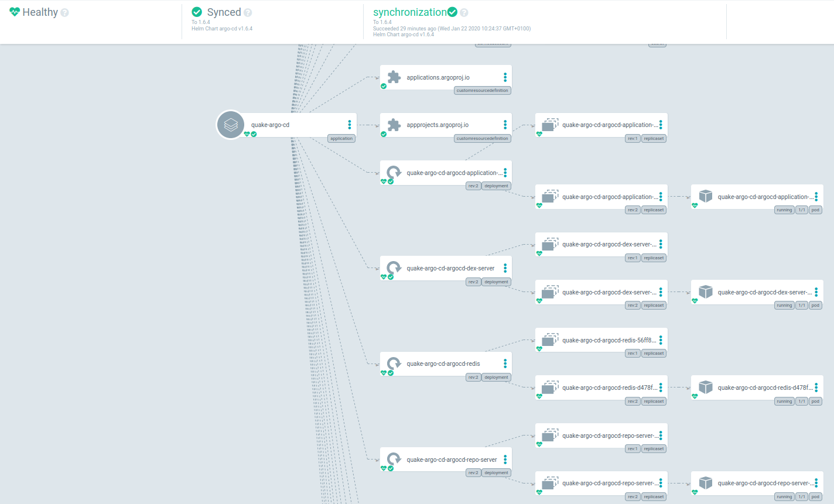Open quake-argo-cd-argocd-dex-server deployment kebab menu

[505, 268]
